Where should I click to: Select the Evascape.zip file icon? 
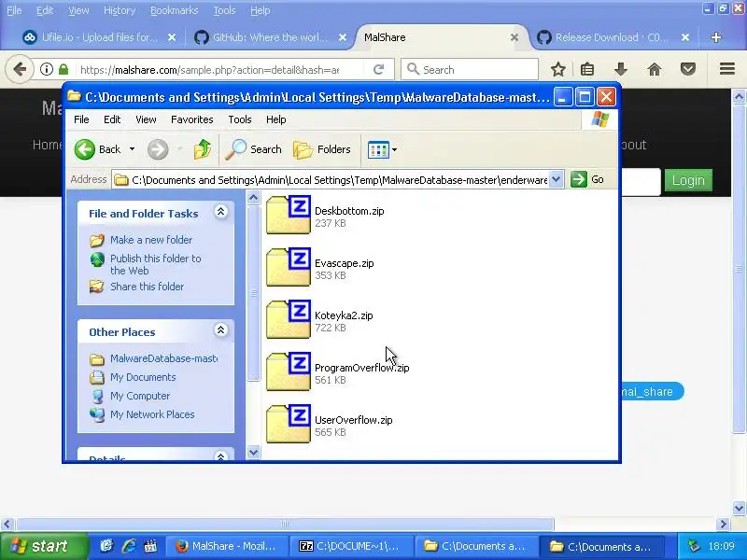289,267
